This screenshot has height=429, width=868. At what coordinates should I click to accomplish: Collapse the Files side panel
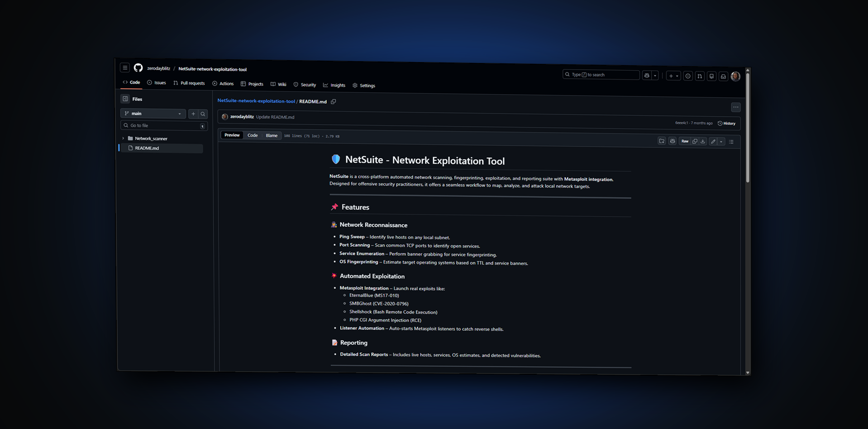[x=125, y=98]
